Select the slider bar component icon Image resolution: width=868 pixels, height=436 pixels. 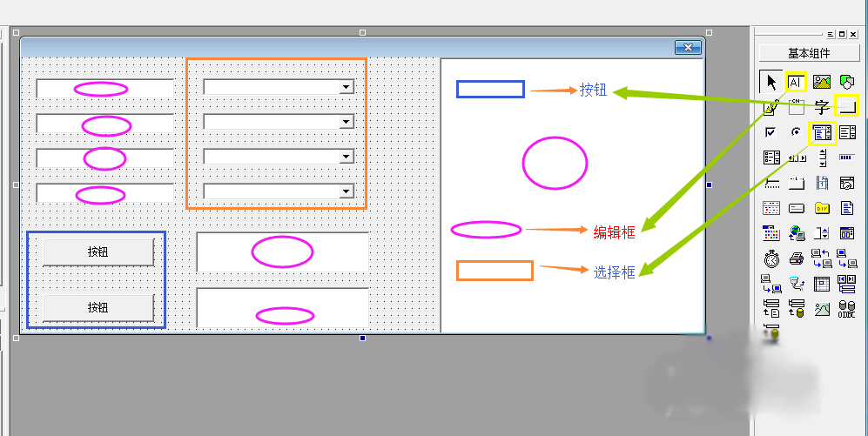(x=771, y=183)
